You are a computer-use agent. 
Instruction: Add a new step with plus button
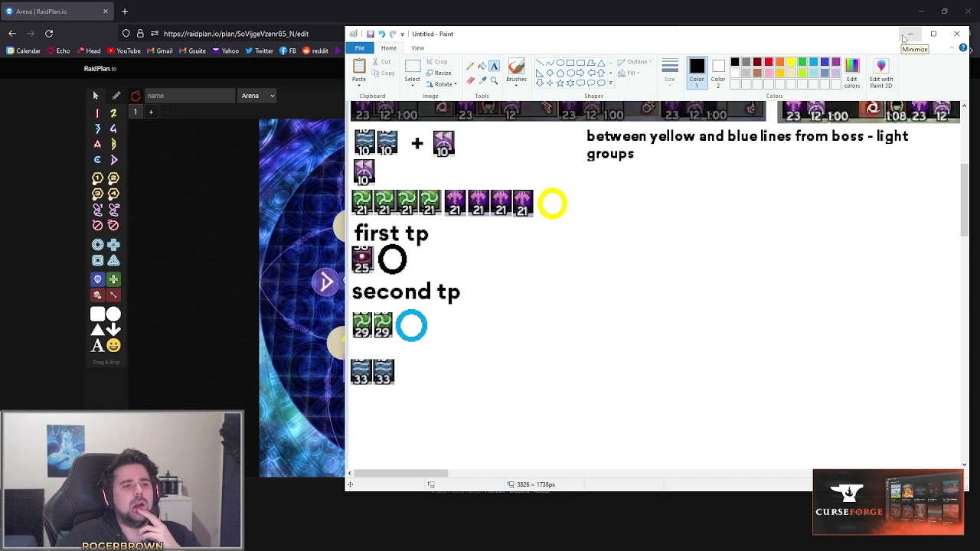coord(151,112)
